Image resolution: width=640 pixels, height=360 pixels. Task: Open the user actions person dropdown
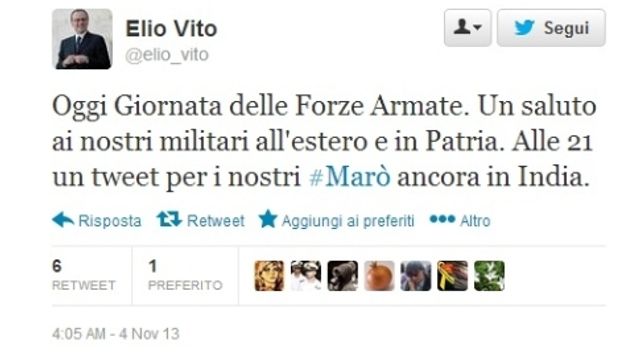pos(468,28)
